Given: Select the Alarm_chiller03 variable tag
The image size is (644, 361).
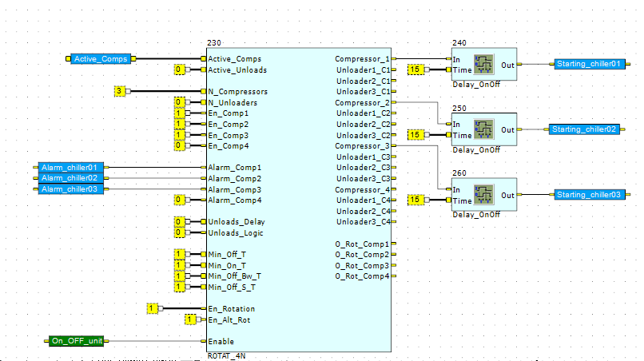Looking at the screenshot, I should coord(70,189).
